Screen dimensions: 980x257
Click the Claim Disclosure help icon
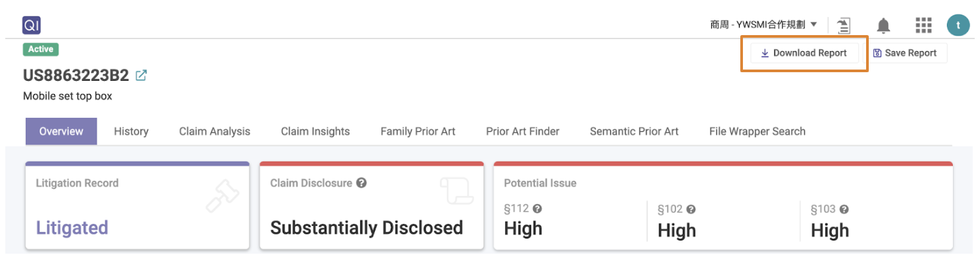pyautogui.click(x=362, y=183)
